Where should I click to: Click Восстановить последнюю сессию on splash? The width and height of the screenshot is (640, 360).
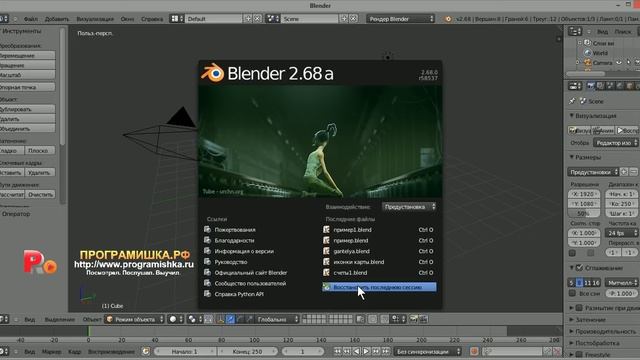click(379, 287)
